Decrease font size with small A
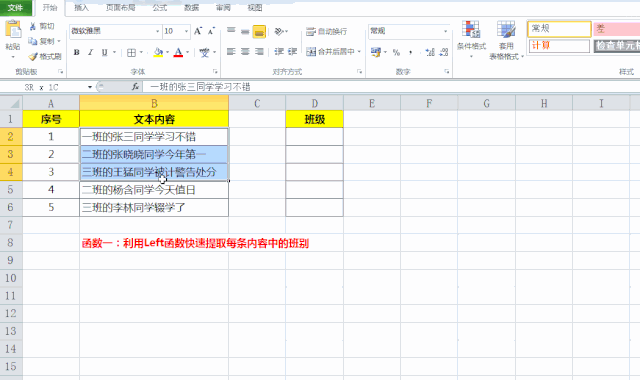Screen dimensions: 640x380 pos(211,31)
